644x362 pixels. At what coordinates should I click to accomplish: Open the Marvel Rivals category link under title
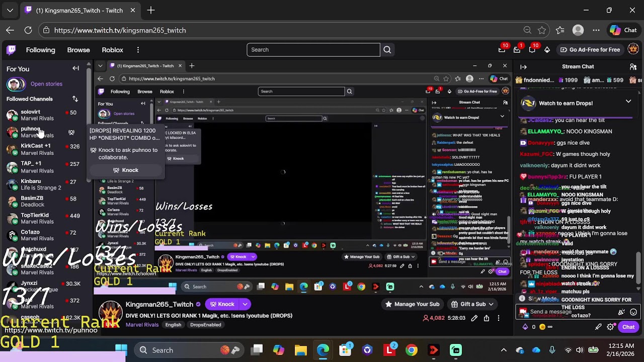142,325
